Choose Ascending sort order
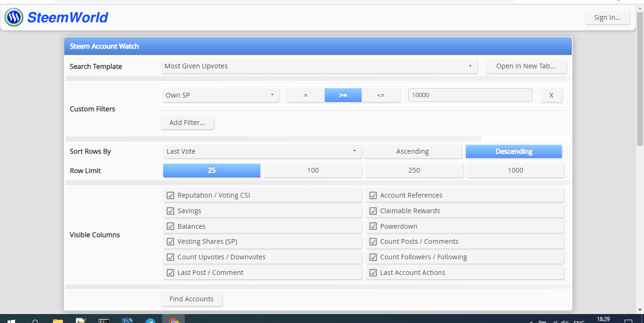 (x=413, y=151)
